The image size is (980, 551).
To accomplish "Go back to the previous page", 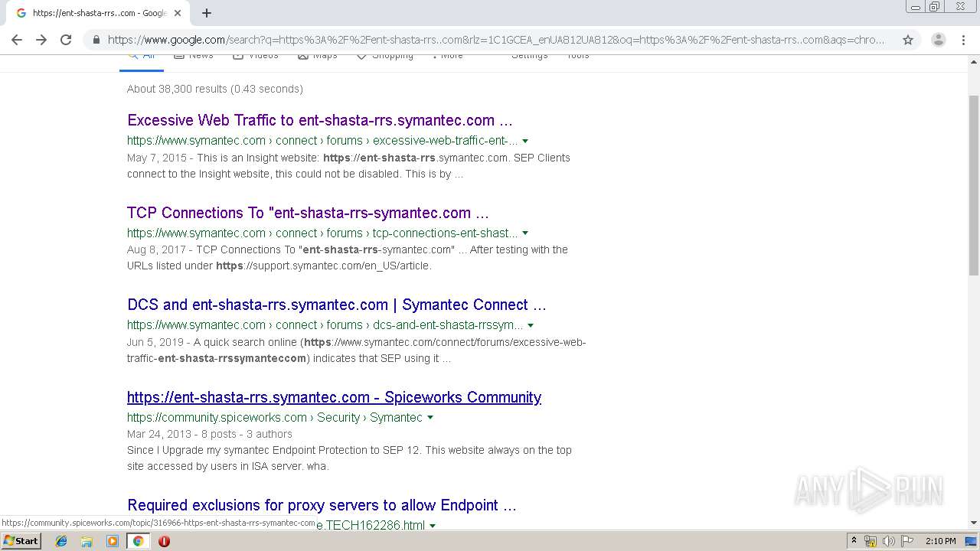I will (x=17, y=40).
